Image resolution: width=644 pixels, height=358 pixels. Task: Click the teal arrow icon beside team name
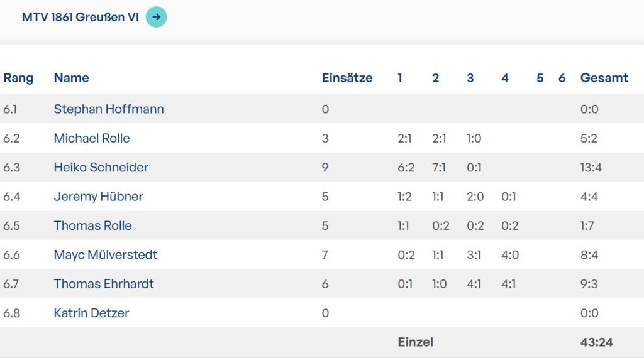tap(156, 17)
